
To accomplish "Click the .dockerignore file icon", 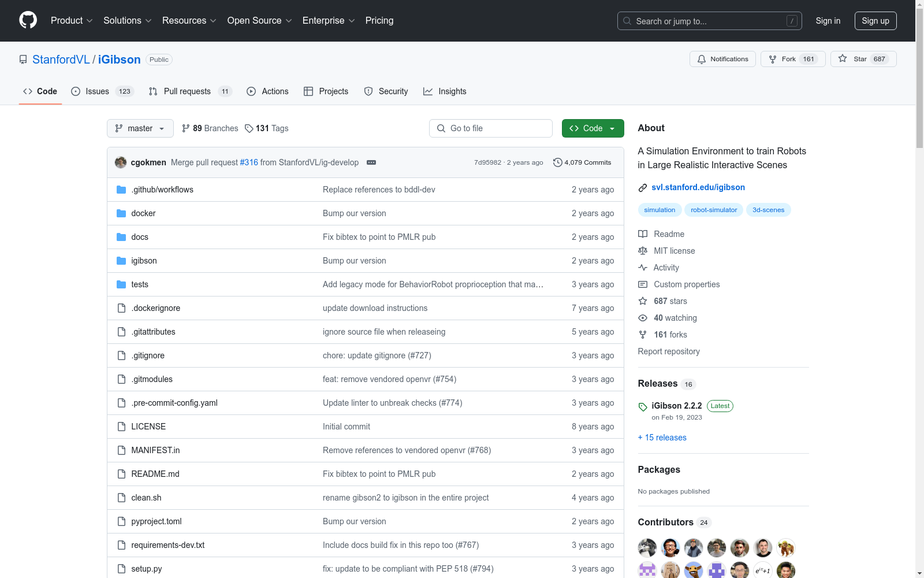I will pyautogui.click(x=121, y=308).
